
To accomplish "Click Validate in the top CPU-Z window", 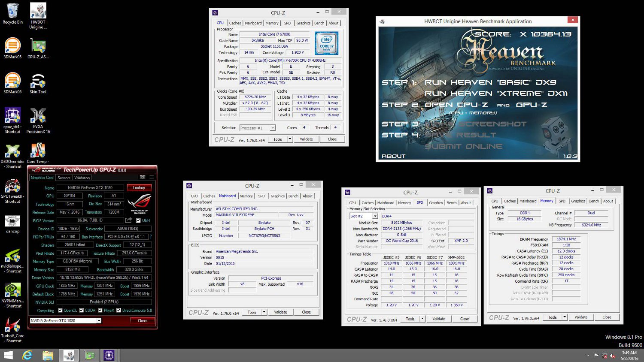I will coord(306,139).
